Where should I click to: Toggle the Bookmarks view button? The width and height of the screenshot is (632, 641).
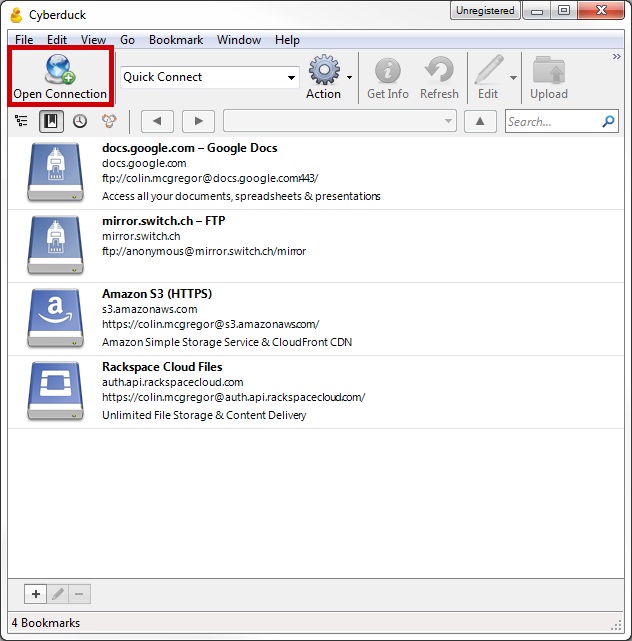(x=51, y=122)
